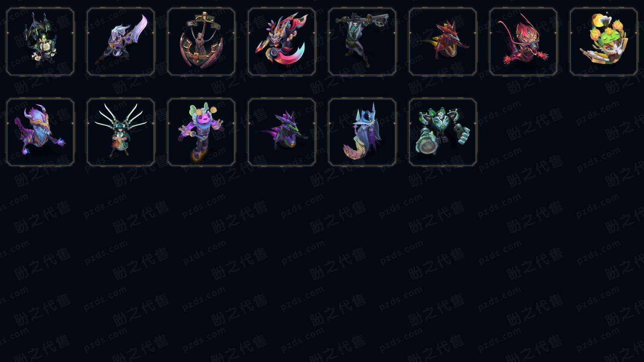Select the green-white golem with giant fists
644x362 pixels.
tap(443, 132)
